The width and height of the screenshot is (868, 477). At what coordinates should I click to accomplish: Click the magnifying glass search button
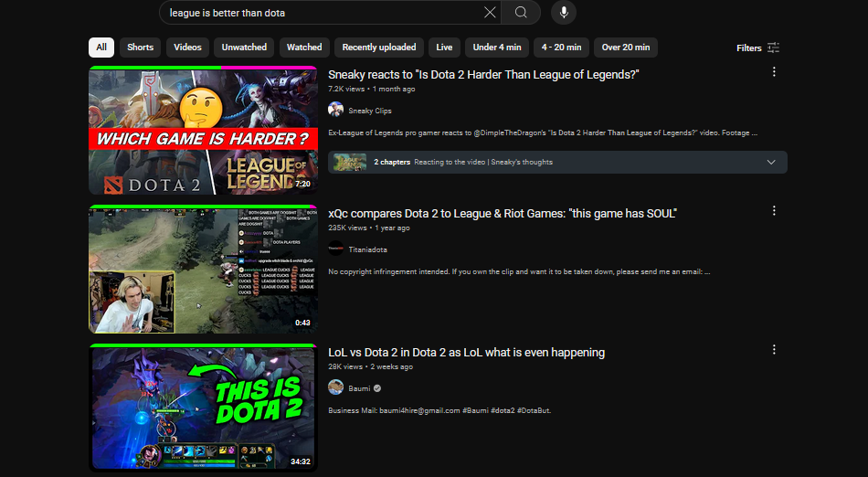(x=521, y=13)
